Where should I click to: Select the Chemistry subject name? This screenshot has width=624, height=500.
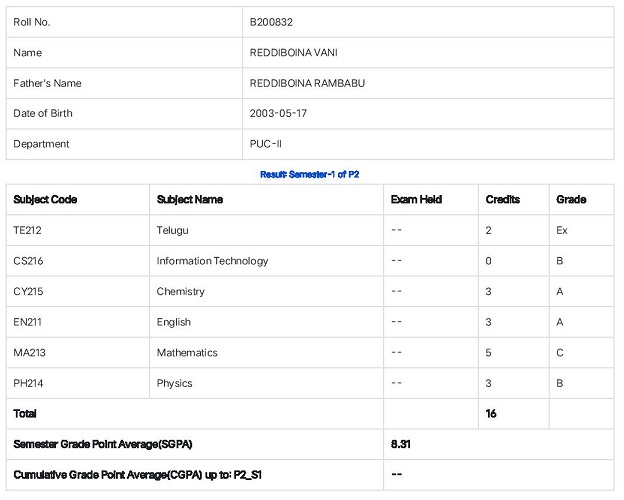(180, 292)
